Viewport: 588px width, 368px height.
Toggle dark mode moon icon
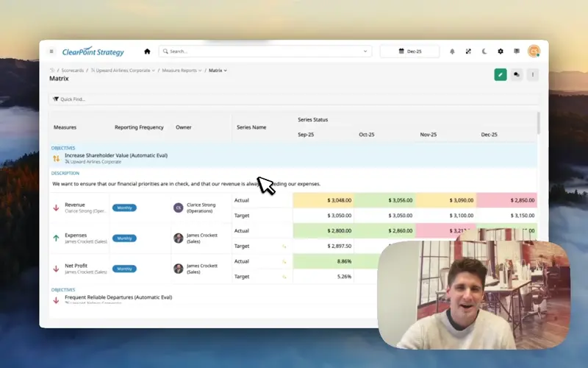click(x=484, y=52)
